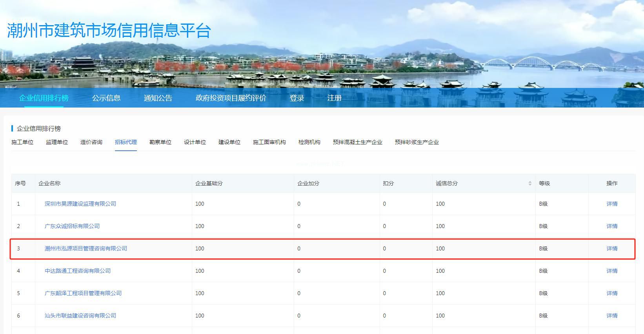Open 潮州市泓源项目管理咨询有限公司 link
The height and width of the screenshot is (334, 644).
coord(86,248)
